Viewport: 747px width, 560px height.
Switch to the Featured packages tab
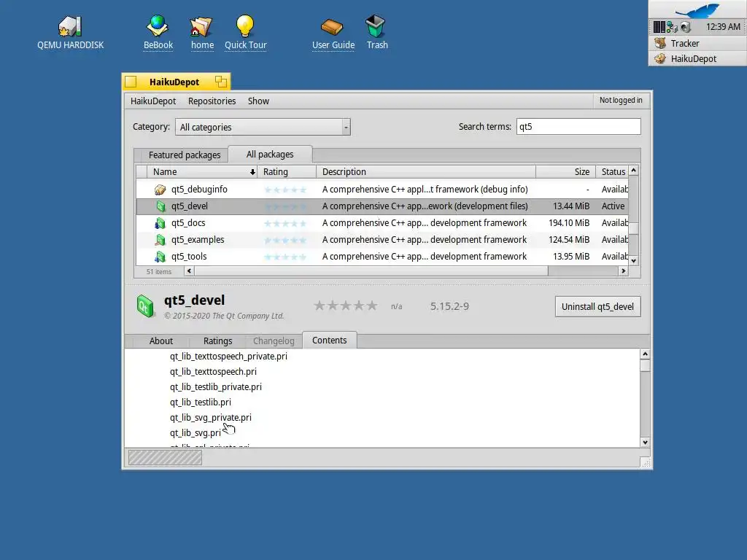pos(185,155)
